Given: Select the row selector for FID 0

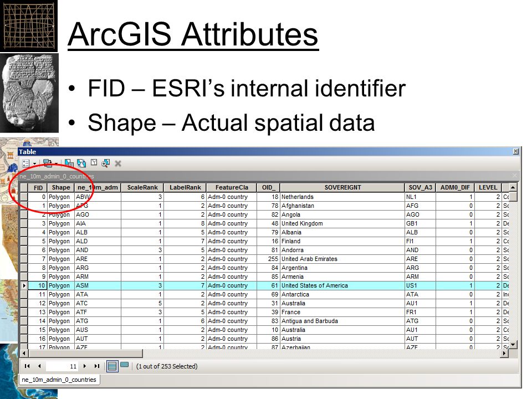Looking at the screenshot, I should [24, 197].
